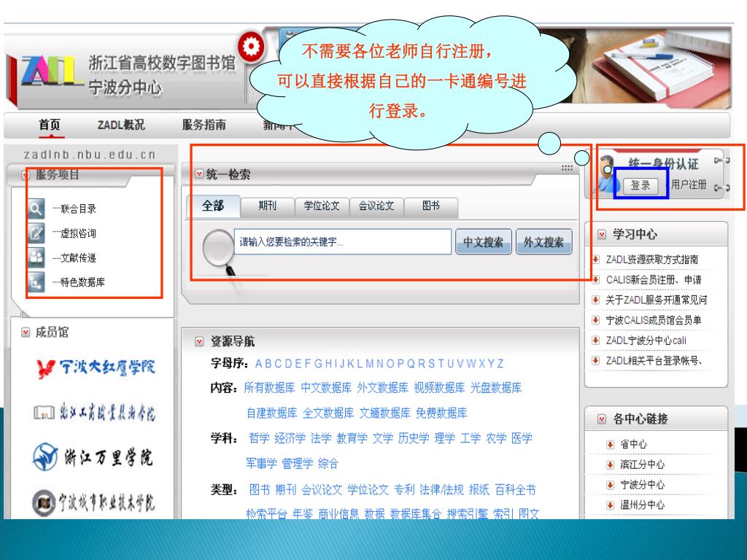The width and height of the screenshot is (747, 560).
Task: Open the 光盘数据库 link
Action: [x=496, y=388]
